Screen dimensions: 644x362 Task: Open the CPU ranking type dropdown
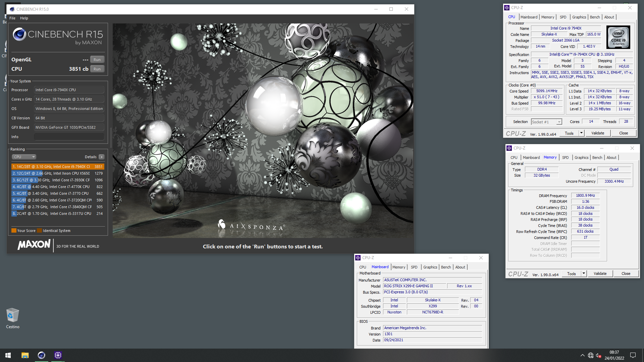tap(24, 157)
